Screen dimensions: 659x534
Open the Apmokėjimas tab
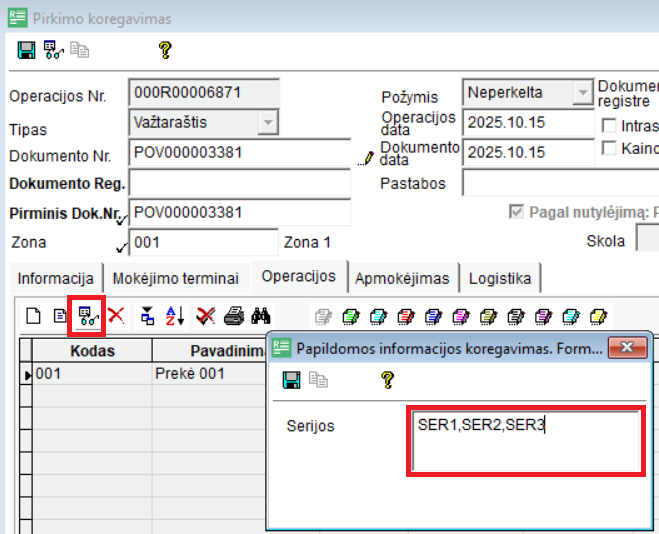[404, 278]
